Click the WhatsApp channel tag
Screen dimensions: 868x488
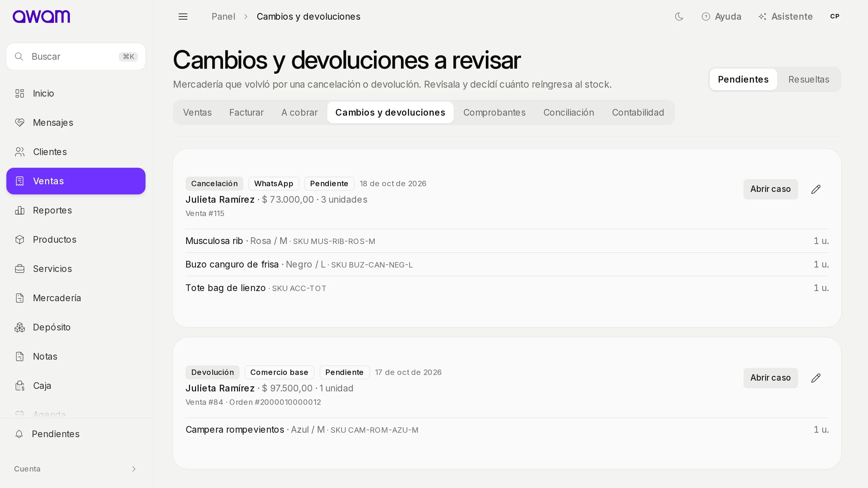(274, 184)
